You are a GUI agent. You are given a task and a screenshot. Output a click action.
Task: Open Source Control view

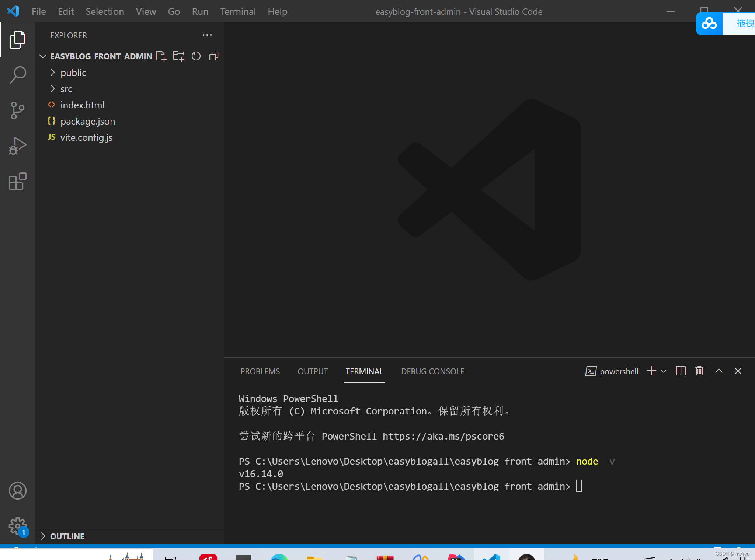click(17, 111)
